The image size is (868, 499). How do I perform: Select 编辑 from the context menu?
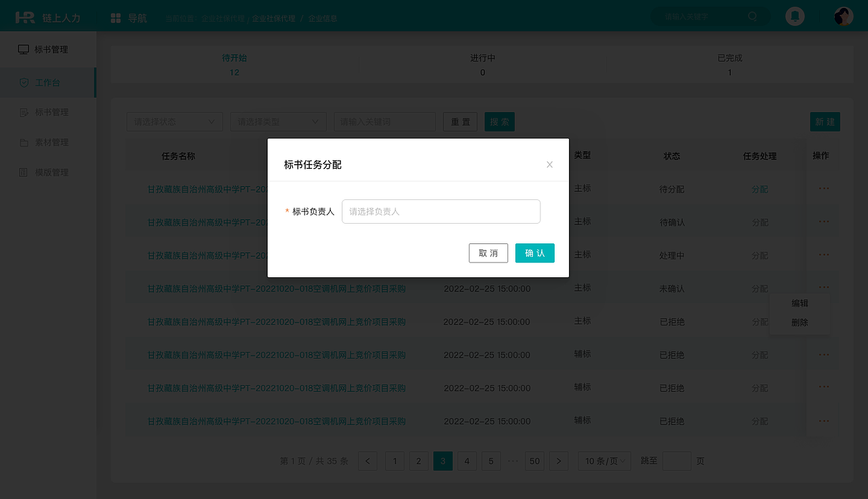point(799,303)
